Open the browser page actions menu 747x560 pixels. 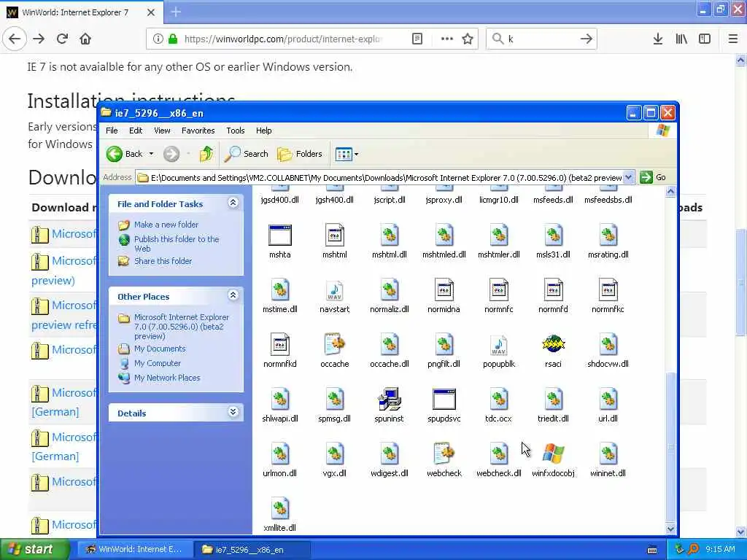pyautogui.click(x=447, y=39)
